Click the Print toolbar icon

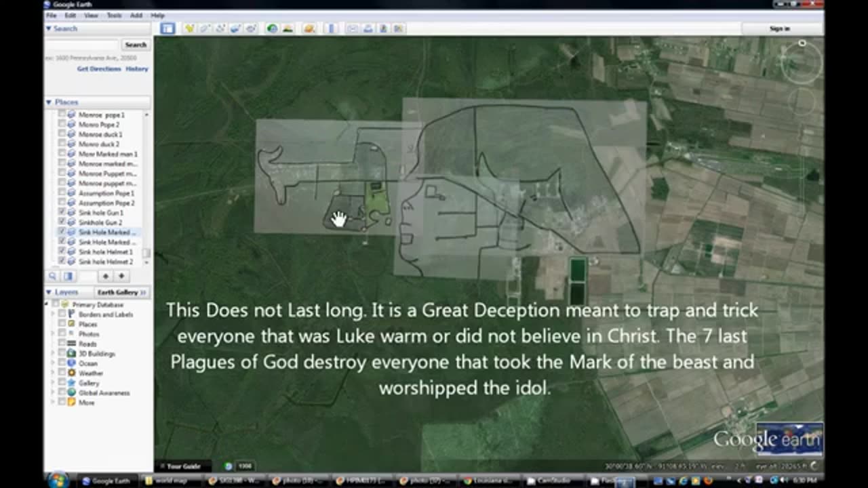[368, 28]
